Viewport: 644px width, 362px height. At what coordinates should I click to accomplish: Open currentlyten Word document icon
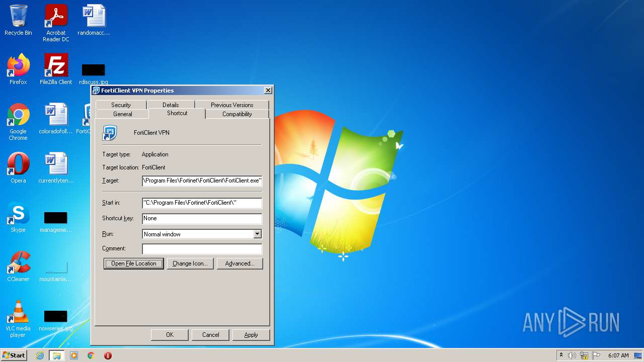56,167
